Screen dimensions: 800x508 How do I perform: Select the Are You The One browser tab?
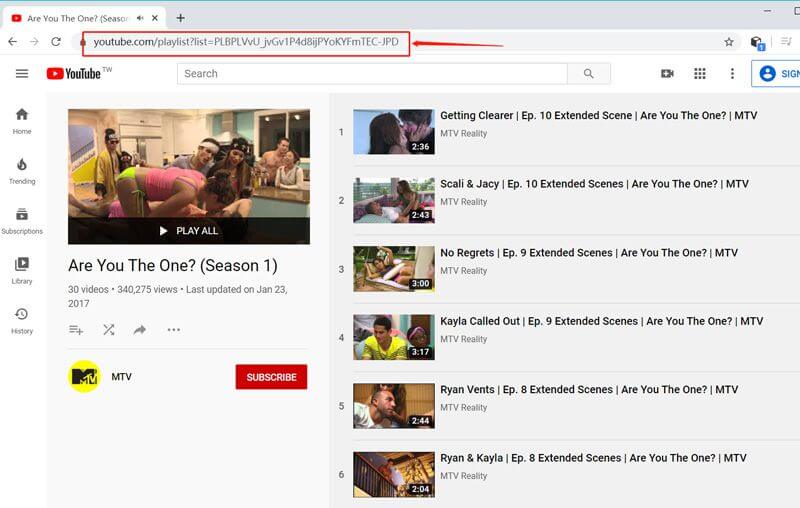[x=84, y=18]
